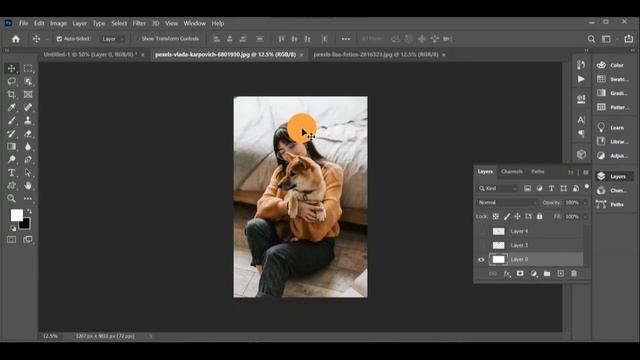
Task: Click Add layer style fx icon
Action: point(507,273)
